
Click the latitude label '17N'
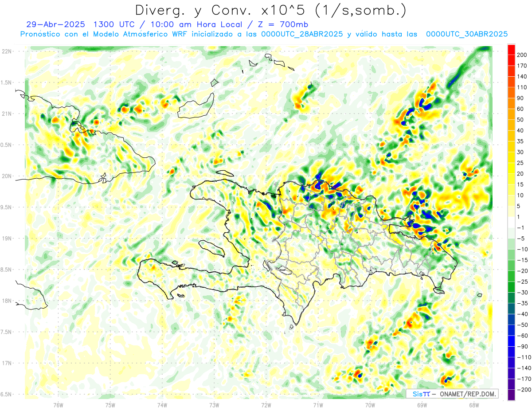[7, 363]
